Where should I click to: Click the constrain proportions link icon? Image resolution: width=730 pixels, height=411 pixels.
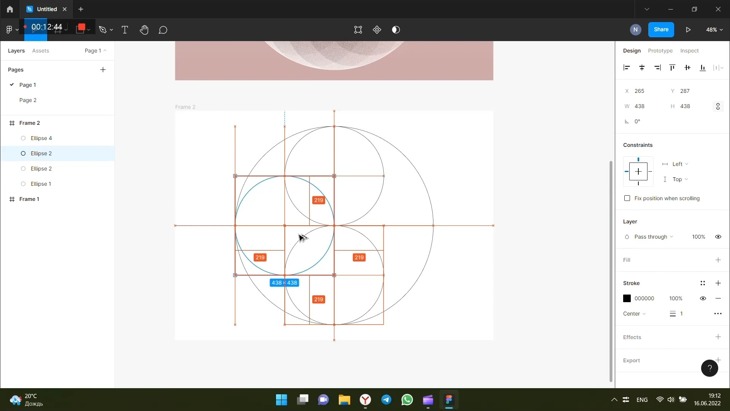pyautogui.click(x=718, y=106)
